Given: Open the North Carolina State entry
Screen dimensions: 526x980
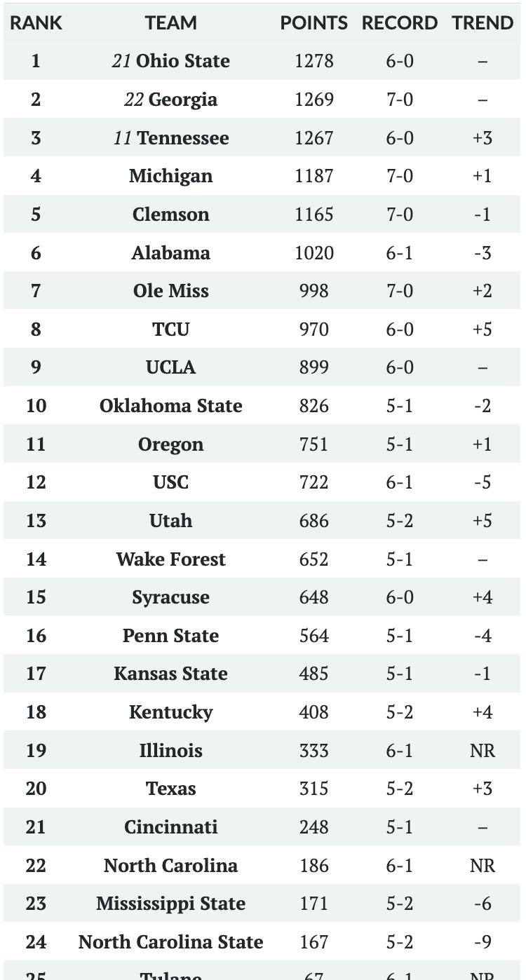Looking at the screenshot, I should 170,942.
